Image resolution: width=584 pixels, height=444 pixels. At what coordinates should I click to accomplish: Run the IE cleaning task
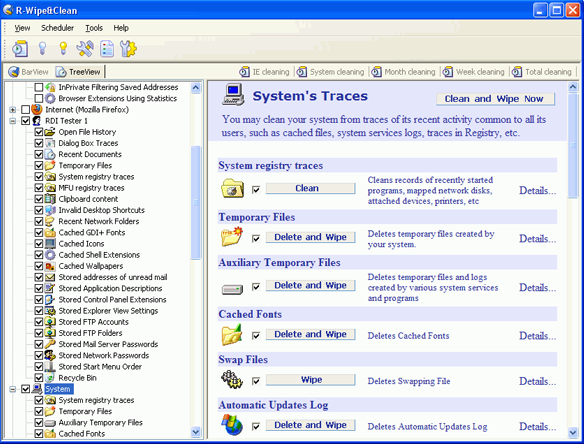point(264,72)
